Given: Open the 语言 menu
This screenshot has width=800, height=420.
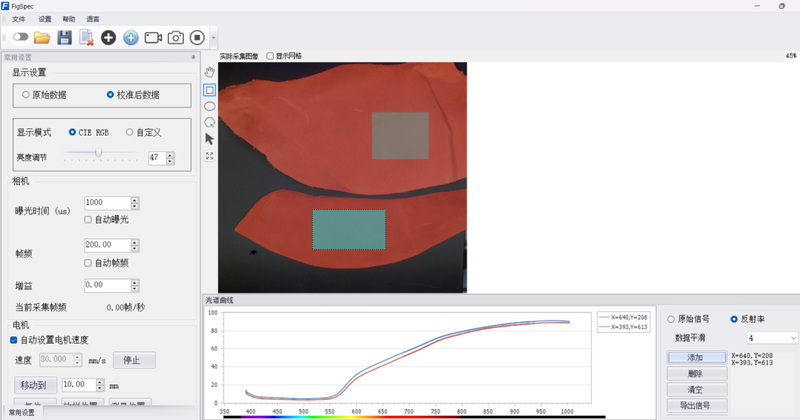Looking at the screenshot, I should 93,19.
